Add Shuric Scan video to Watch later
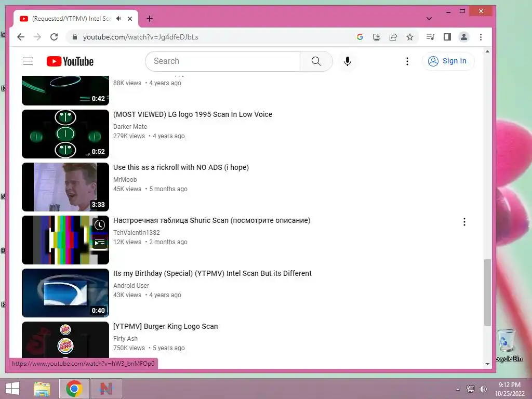The image size is (532, 399). 100,225
